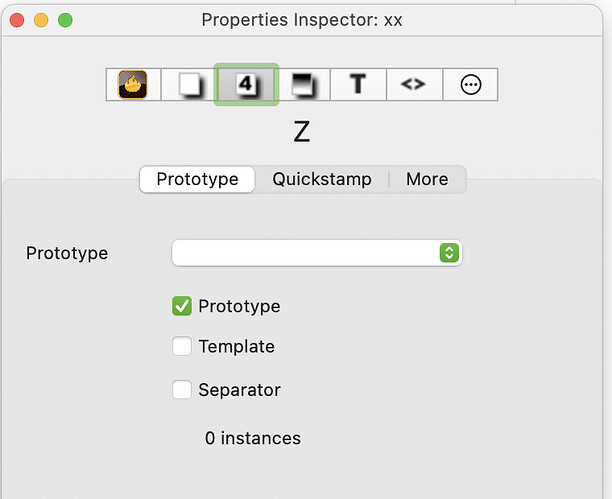Viewport: 612px width, 499px height.
Task: Click the 0 instances label
Action: click(x=252, y=438)
